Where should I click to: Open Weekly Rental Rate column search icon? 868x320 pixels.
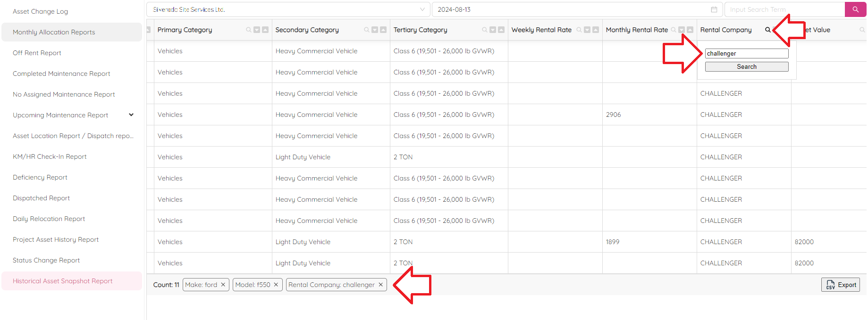pos(579,30)
